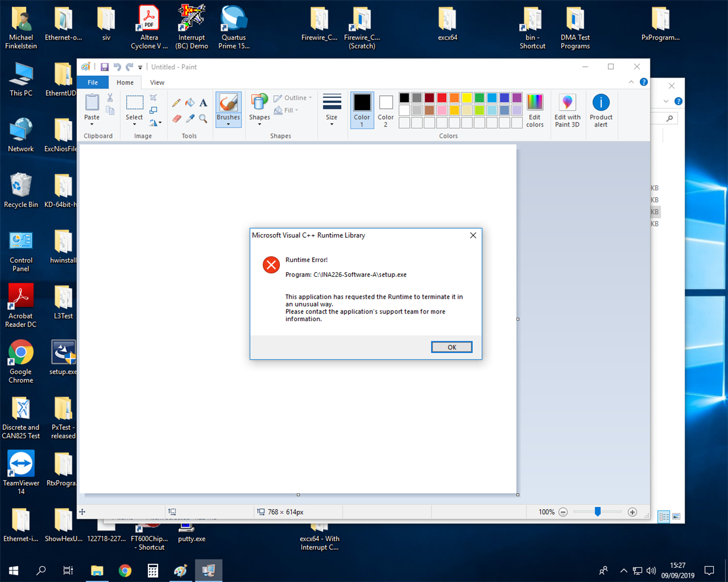Viewport: 728px width, 582px height.
Task: Select Color 1 foreground box
Action: [x=362, y=110]
